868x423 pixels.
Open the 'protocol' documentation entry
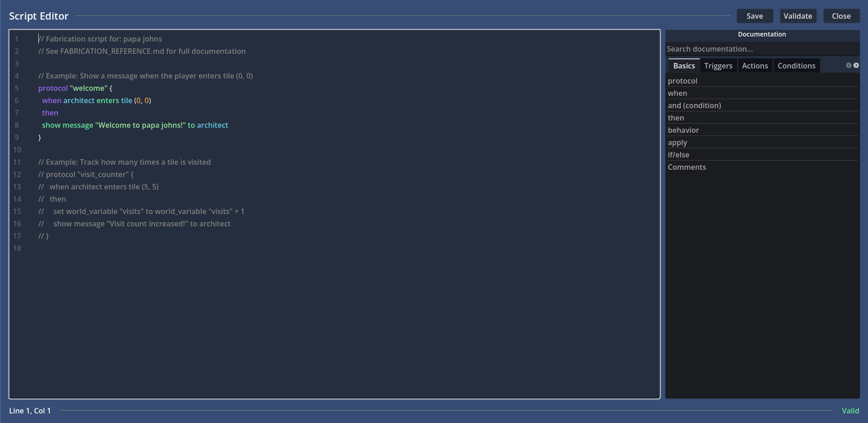pyautogui.click(x=682, y=81)
